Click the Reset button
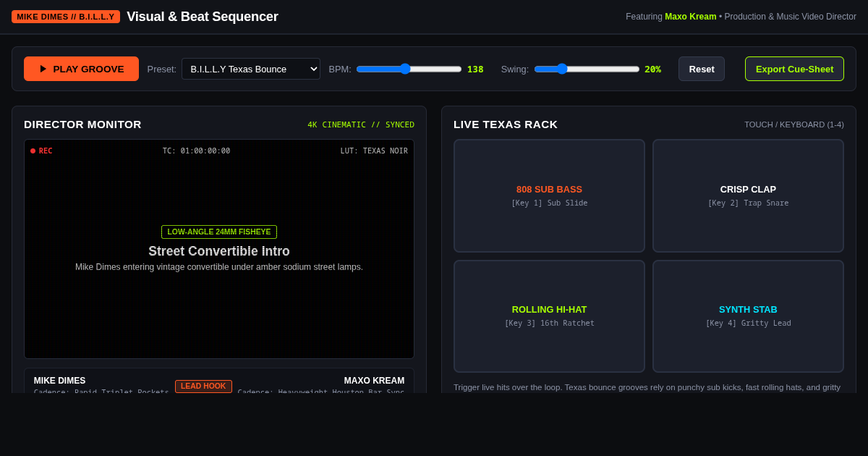Screen dimensions: 868x456 coord(702,69)
